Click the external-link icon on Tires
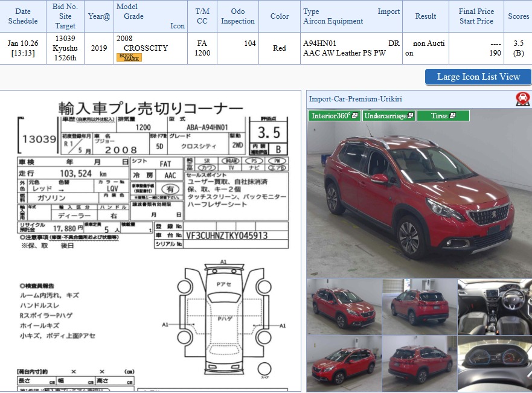532x393 pixels. (x=452, y=115)
